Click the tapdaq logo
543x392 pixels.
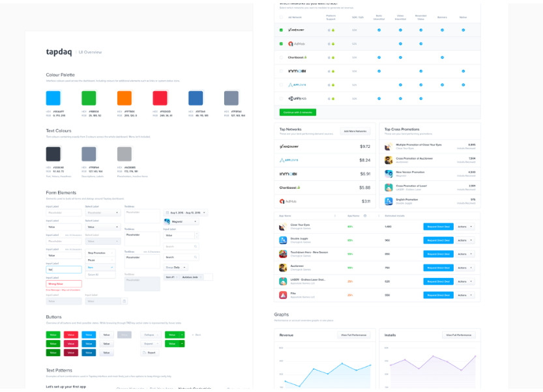coord(59,52)
